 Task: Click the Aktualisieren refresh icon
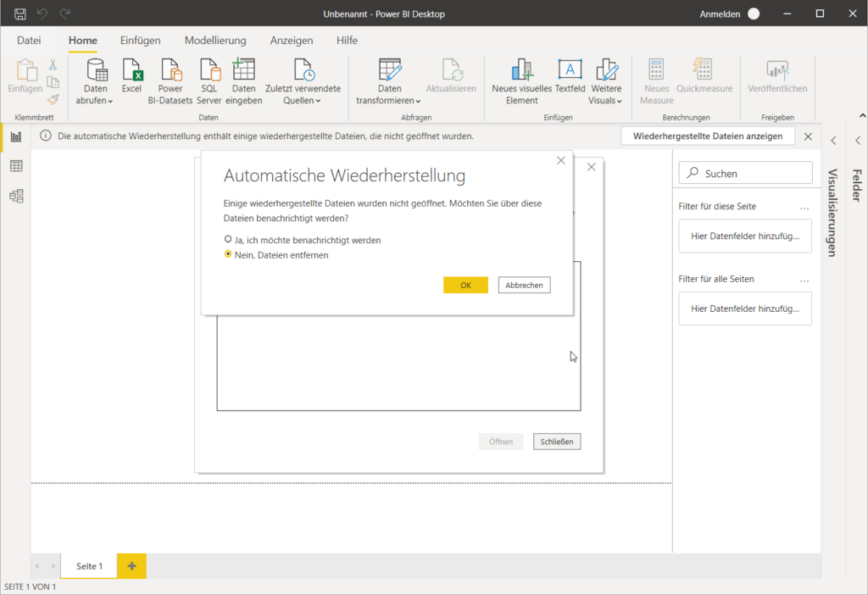[x=451, y=70]
